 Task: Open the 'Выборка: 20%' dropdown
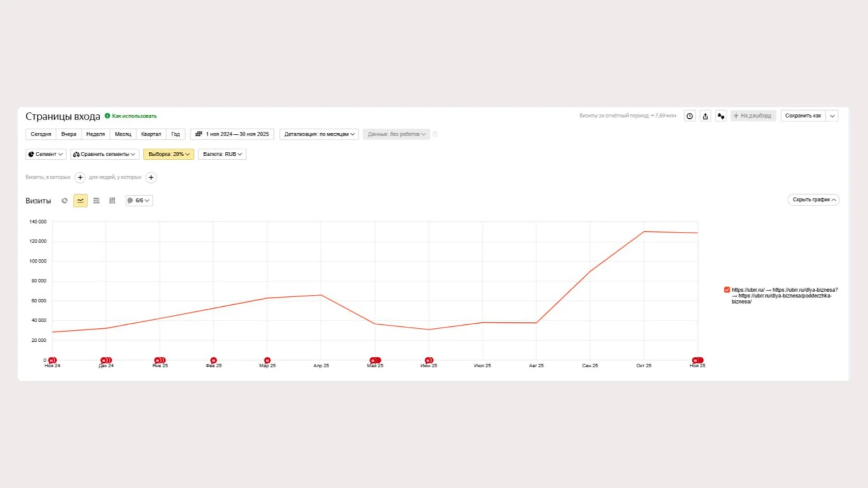point(168,154)
